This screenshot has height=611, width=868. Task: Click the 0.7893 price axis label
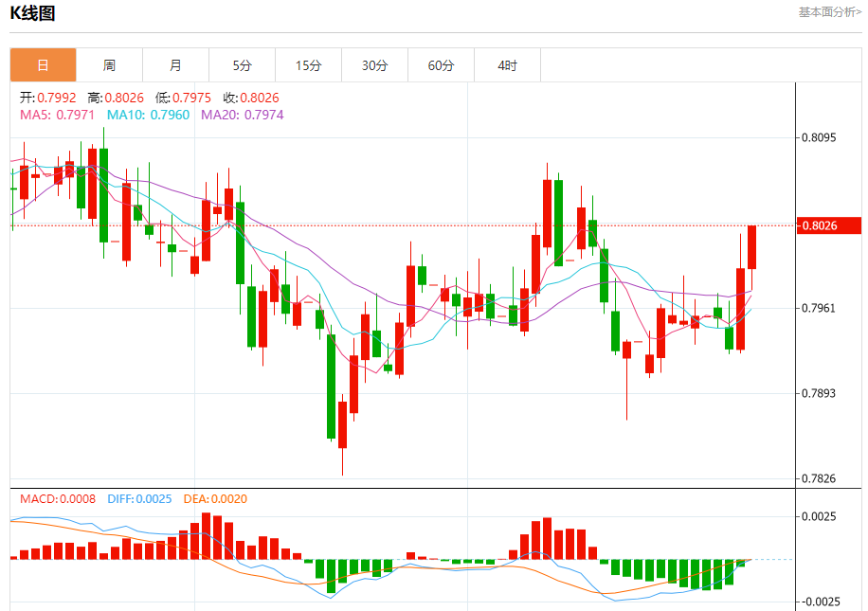(x=820, y=393)
